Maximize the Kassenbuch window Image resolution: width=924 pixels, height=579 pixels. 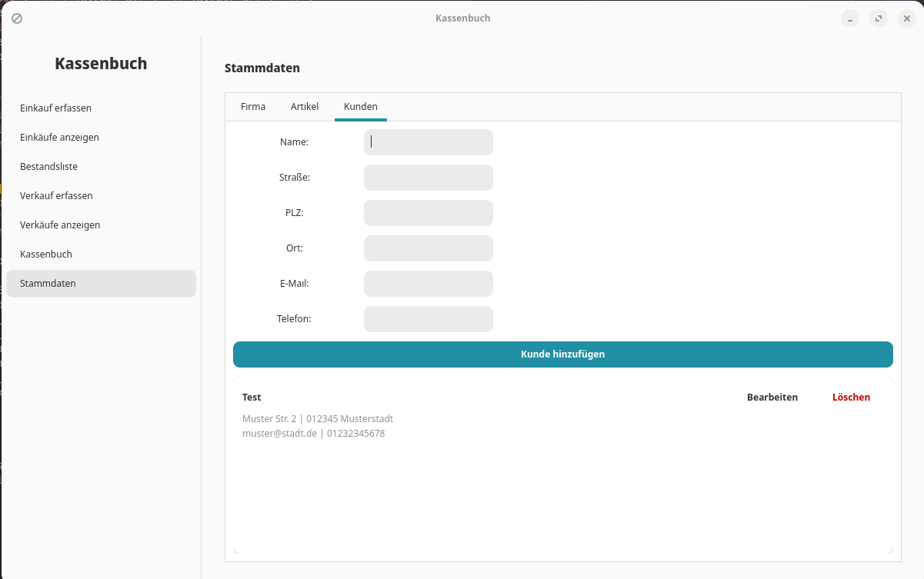coord(878,19)
